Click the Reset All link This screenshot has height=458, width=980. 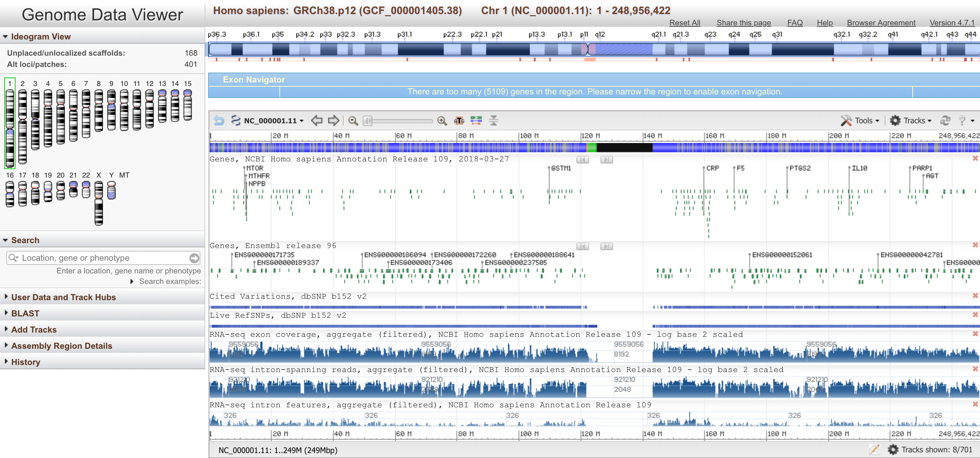tap(684, 23)
